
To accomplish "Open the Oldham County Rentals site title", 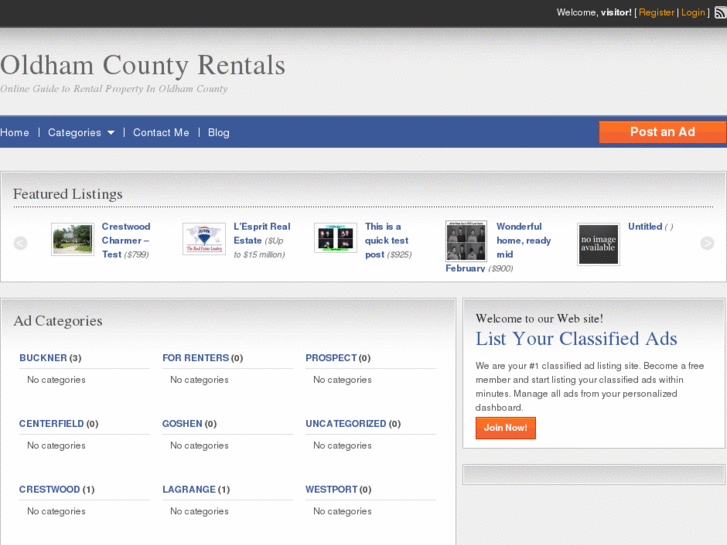I will [143, 65].
